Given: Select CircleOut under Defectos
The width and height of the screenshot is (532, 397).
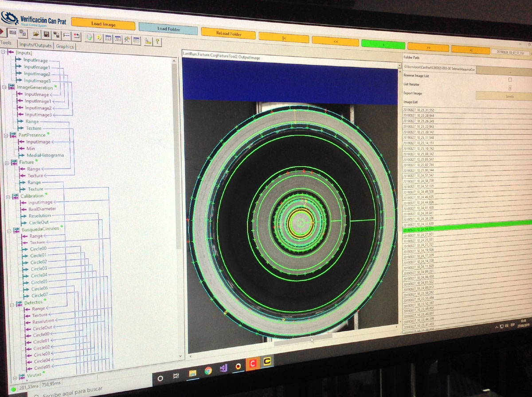Looking at the screenshot, I should tap(42, 328).
